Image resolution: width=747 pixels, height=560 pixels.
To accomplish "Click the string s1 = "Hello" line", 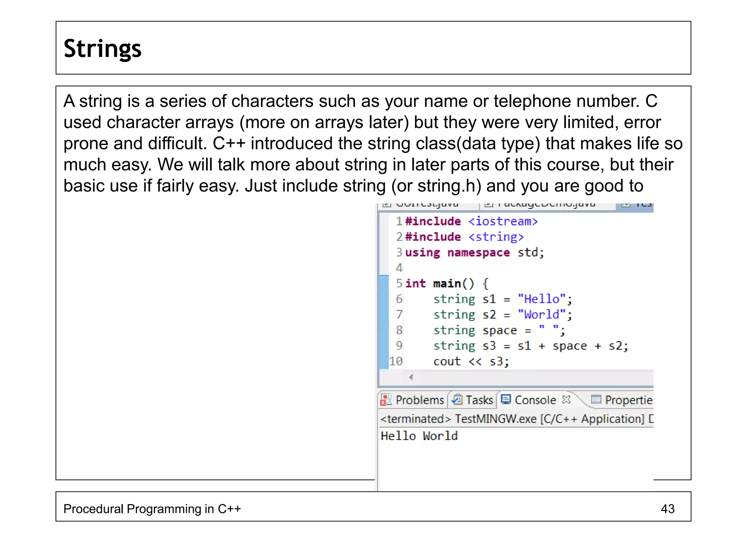I will click(503, 299).
